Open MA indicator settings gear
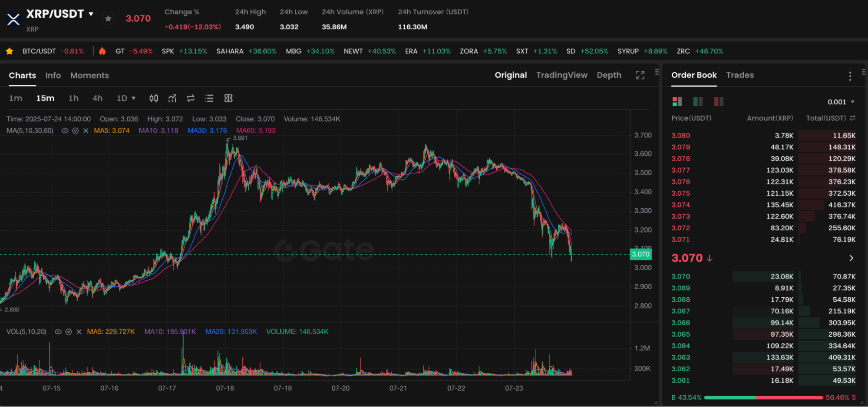The height and width of the screenshot is (407, 868). (75, 131)
